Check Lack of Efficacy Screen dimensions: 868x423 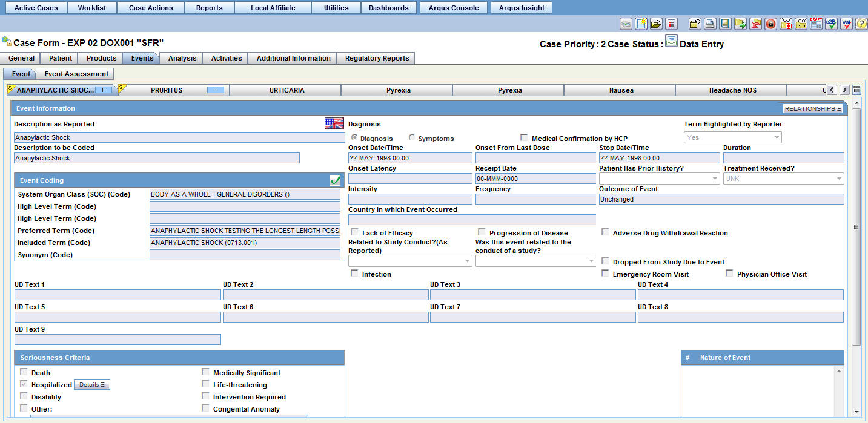(x=354, y=231)
